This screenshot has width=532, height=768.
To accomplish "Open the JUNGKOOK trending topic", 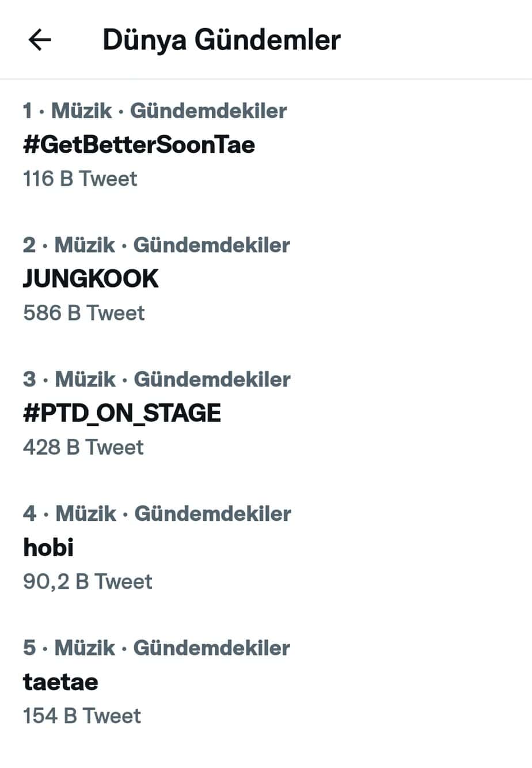I will (90, 279).
